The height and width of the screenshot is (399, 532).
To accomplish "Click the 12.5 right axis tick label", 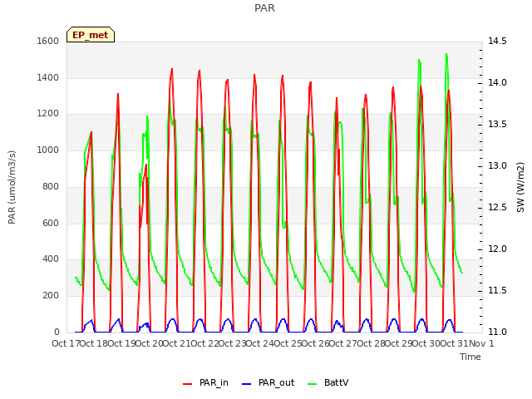I will 497,207.
